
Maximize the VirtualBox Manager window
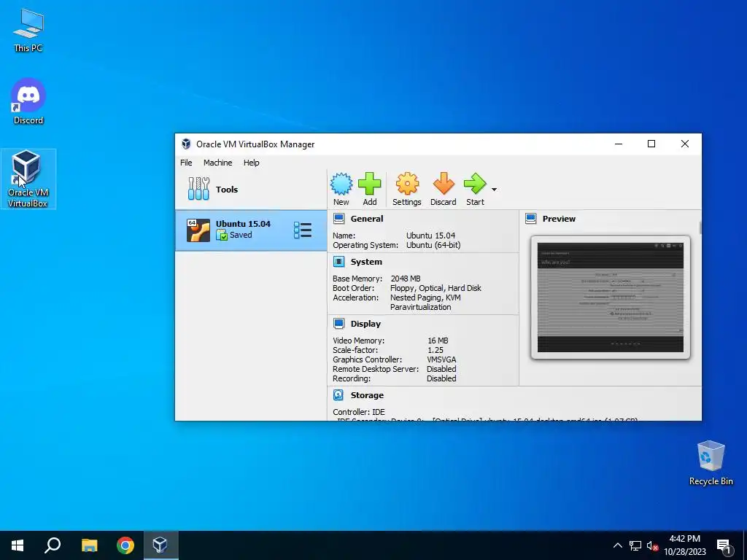(651, 144)
